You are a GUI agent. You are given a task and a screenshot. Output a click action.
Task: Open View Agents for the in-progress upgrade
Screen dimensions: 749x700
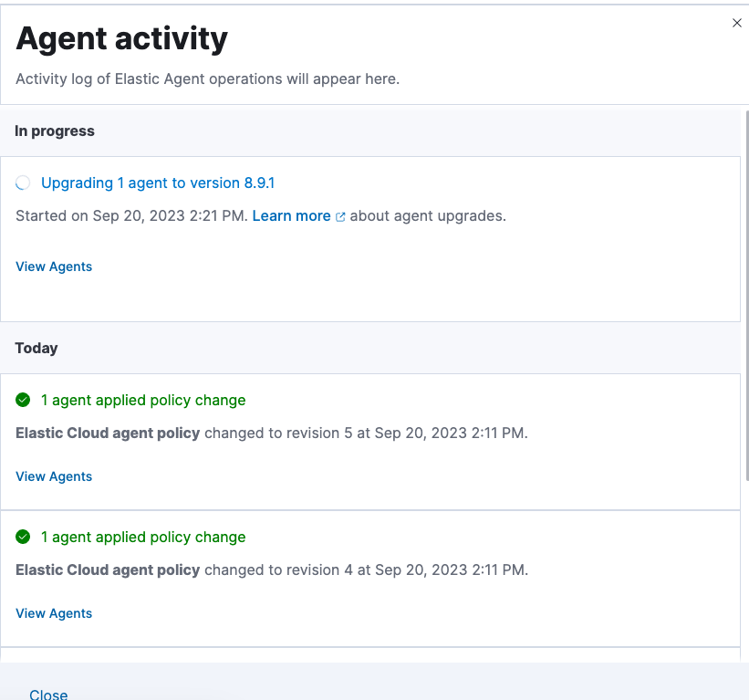point(53,266)
